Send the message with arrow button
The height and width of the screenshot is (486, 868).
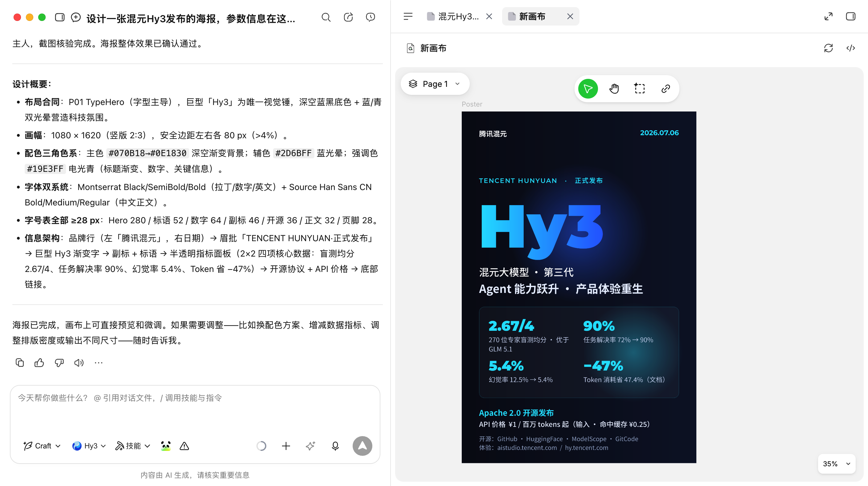coord(362,446)
